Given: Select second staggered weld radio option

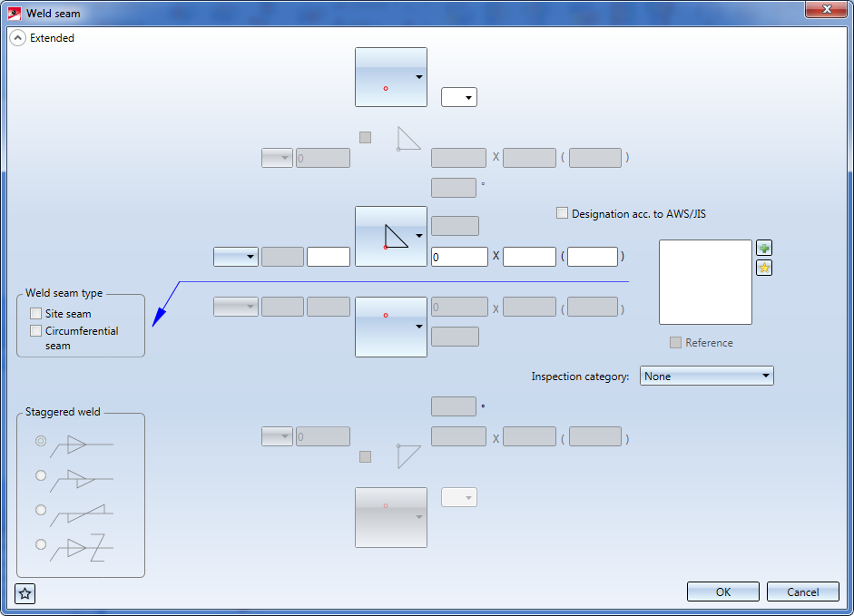Looking at the screenshot, I should point(41,475).
